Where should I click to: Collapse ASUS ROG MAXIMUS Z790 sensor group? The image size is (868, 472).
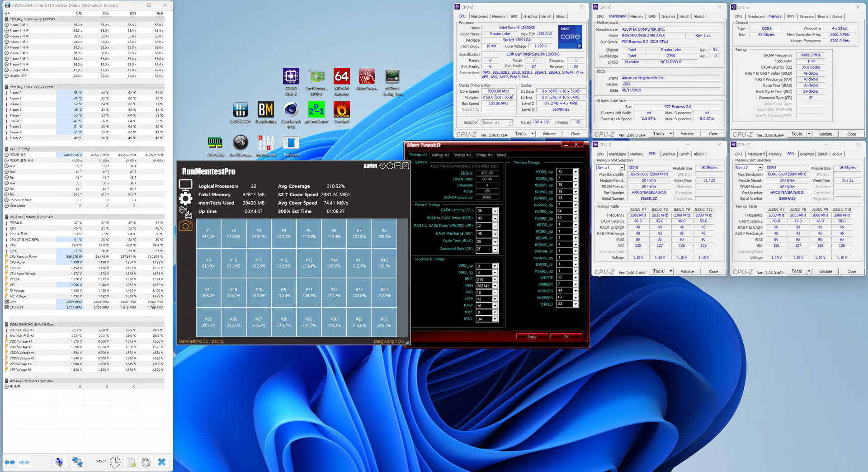[x=7, y=217]
